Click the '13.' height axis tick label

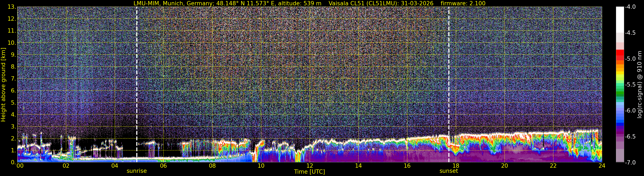(x=12, y=7)
